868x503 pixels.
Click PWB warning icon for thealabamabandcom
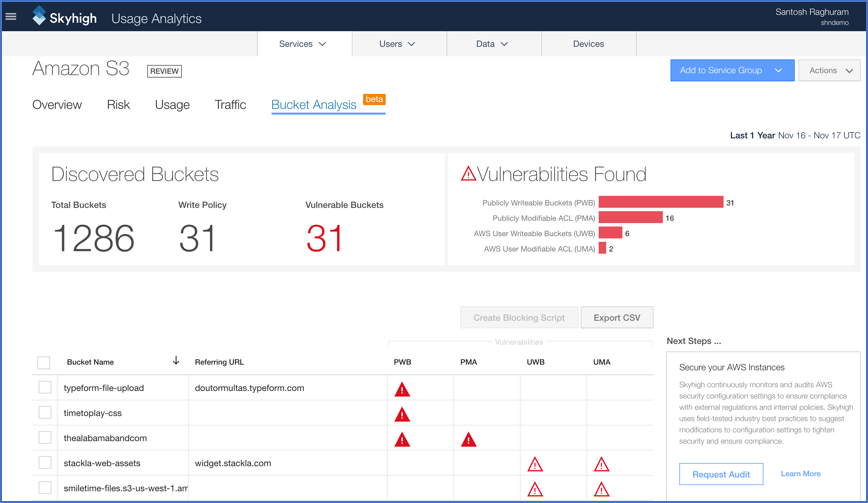pyautogui.click(x=402, y=440)
